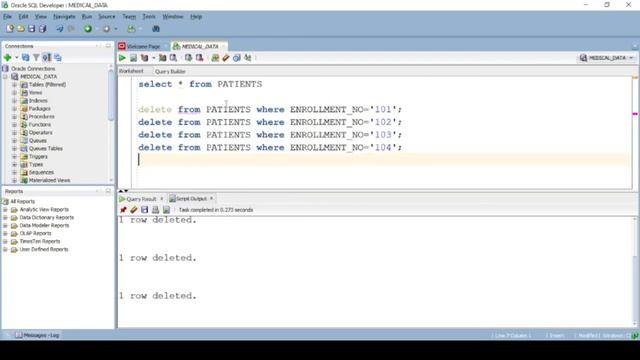
Task: Close the Script Output tab
Action: coord(211,198)
